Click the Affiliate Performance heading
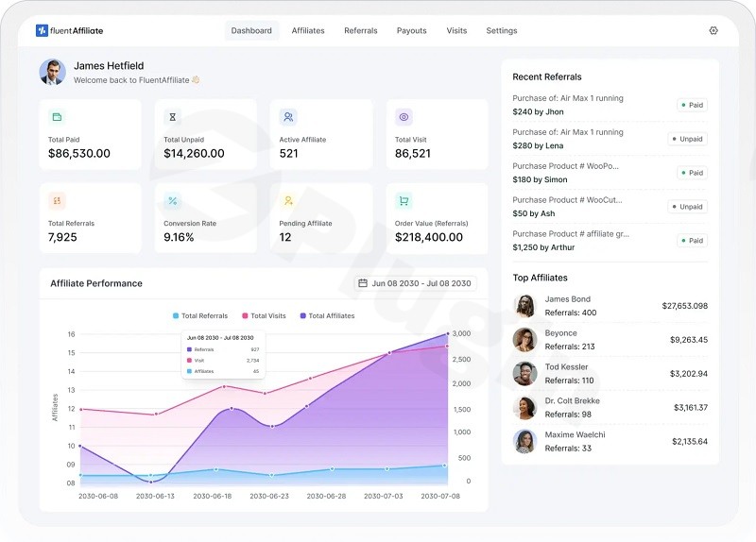Image resolution: width=756 pixels, height=542 pixels. point(96,283)
